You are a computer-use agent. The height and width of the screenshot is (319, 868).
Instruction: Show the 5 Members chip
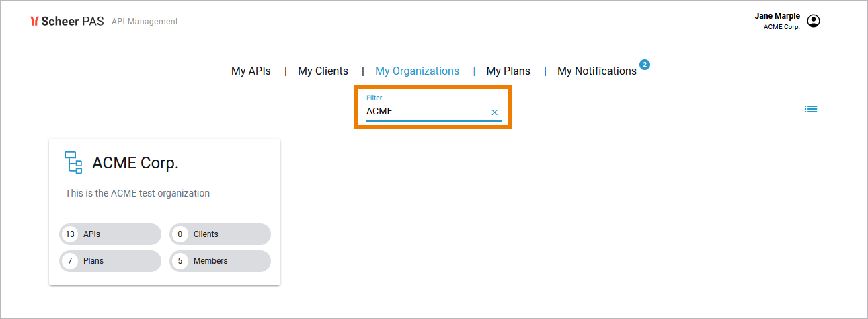(220, 261)
